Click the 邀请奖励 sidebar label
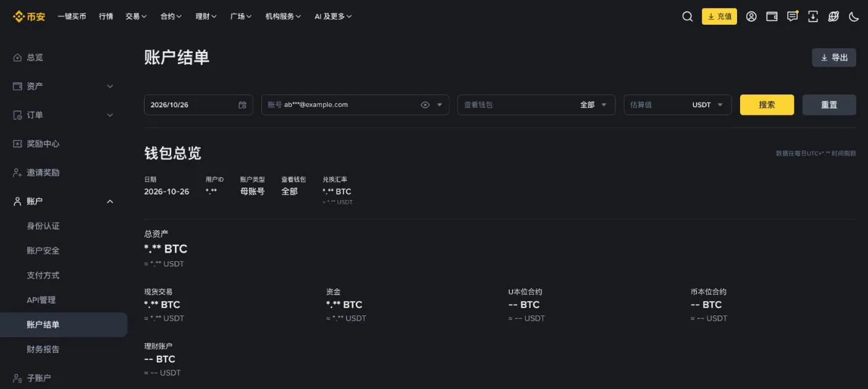The image size is (868, 389). pyautogui.click(x=43, y=173)
